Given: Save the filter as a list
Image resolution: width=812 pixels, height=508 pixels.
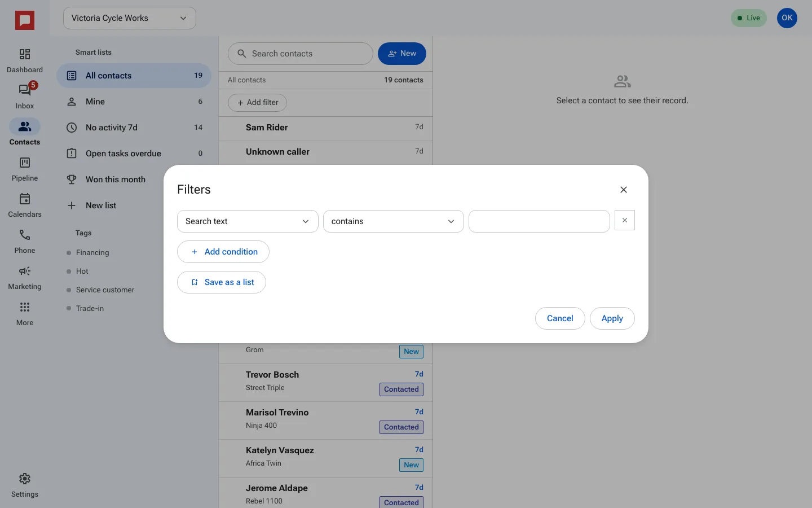Looking at the screenshot, I should (222, 282).
